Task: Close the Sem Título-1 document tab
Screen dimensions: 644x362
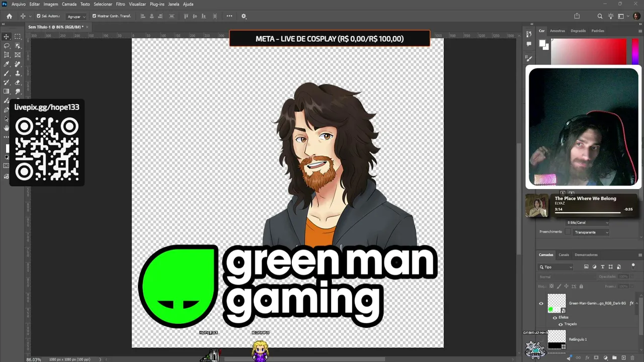Action: tap(87, 27)
